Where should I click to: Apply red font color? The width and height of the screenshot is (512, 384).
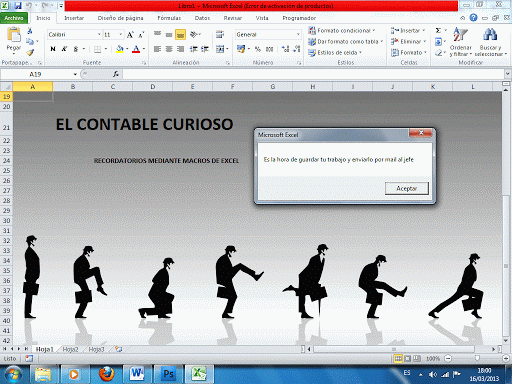(136, 49)
